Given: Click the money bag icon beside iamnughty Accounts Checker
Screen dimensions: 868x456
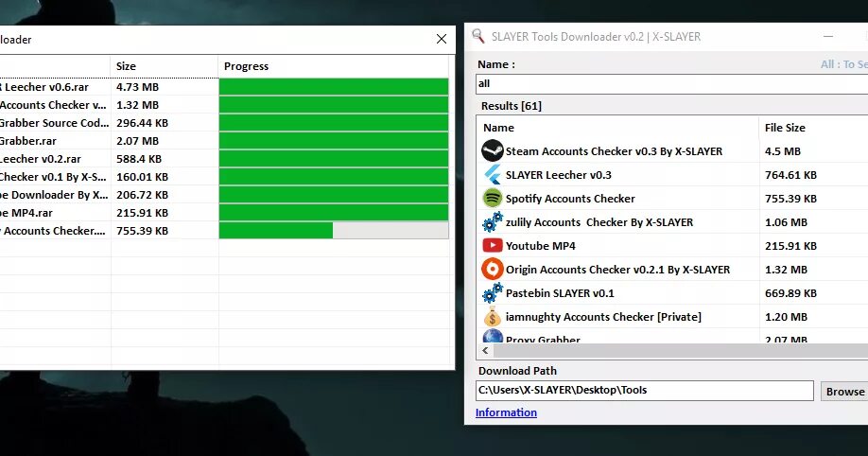Looking at the screenshot, I should [492, 317].
